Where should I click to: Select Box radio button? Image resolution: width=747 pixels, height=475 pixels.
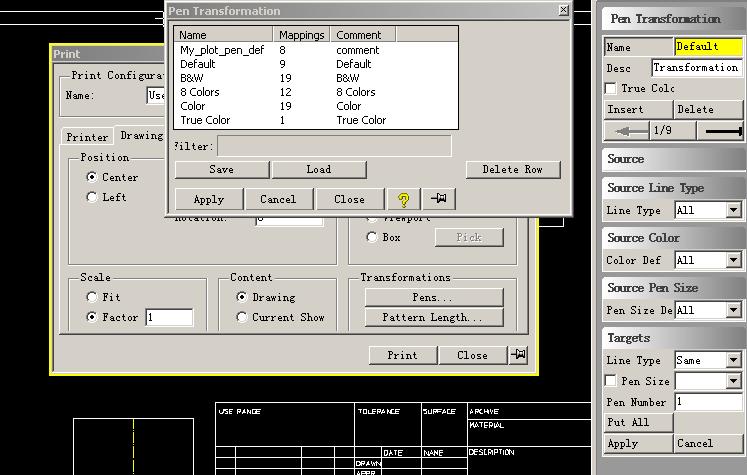coord(372,237)
